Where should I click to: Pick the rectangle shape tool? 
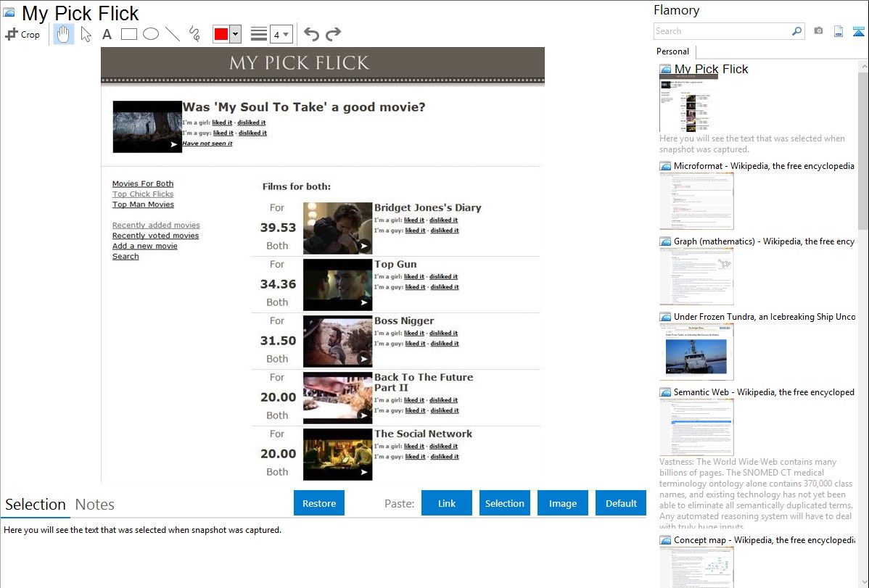click(129, 34)
